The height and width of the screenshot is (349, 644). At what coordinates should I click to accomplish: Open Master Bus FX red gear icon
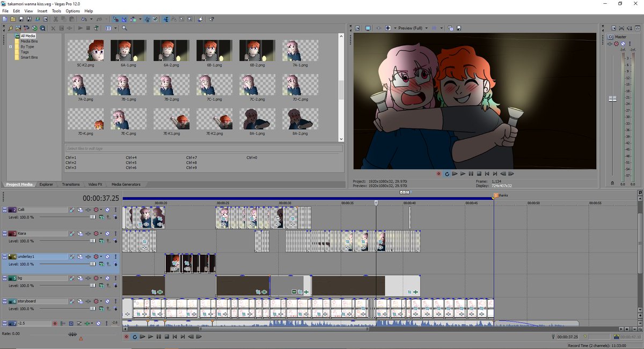click(616, 44)
